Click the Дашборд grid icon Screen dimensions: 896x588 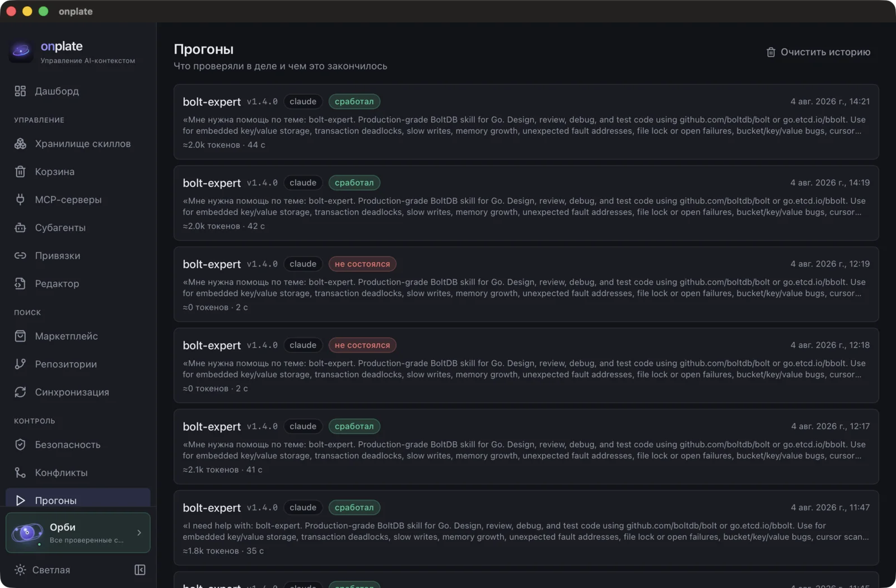click(x=20, y=91)
